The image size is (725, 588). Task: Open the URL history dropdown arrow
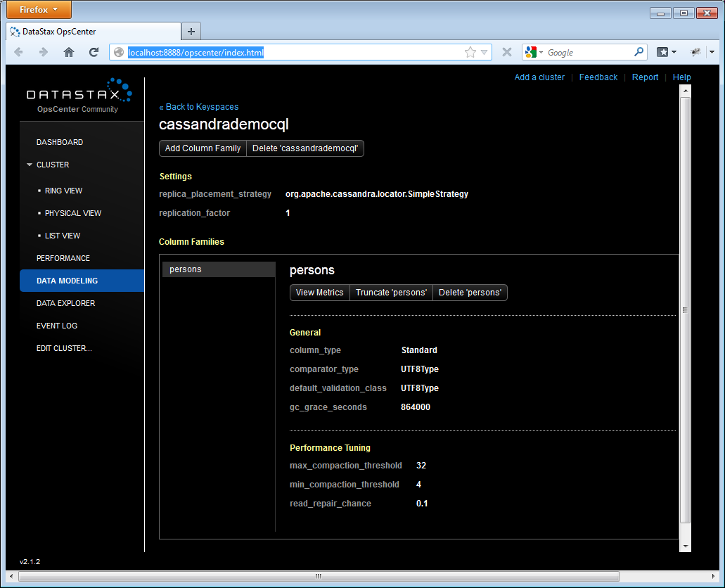point(485,52)
